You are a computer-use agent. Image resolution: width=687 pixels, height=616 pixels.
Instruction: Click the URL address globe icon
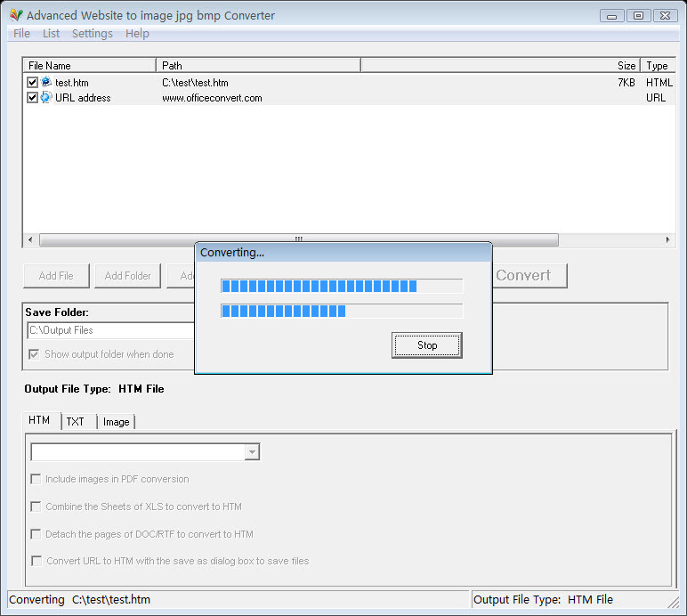[46, 97]
